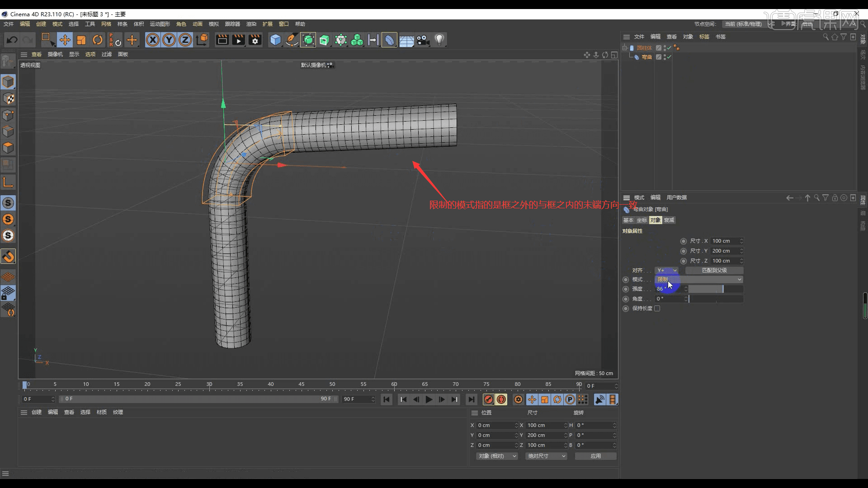Screen dimensions: 868x488
Task: Collapse the 圆柱体 tree expander
Action: click(625, 47)
